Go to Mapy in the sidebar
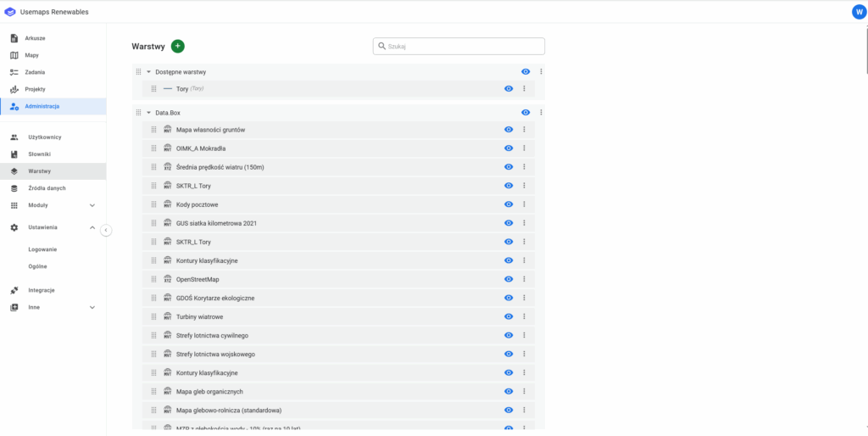 point(32,55)
